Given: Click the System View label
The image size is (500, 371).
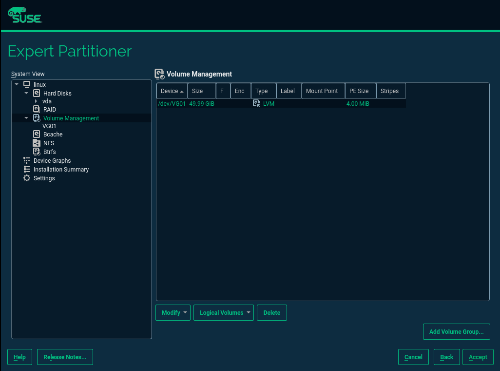Looking at the screenshot, I should (28, 74).
